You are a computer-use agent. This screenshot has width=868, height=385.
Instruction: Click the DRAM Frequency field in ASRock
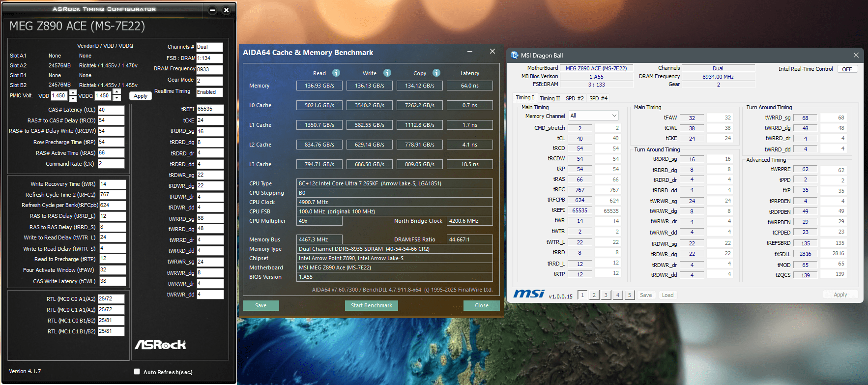click(x=209, y=69)
